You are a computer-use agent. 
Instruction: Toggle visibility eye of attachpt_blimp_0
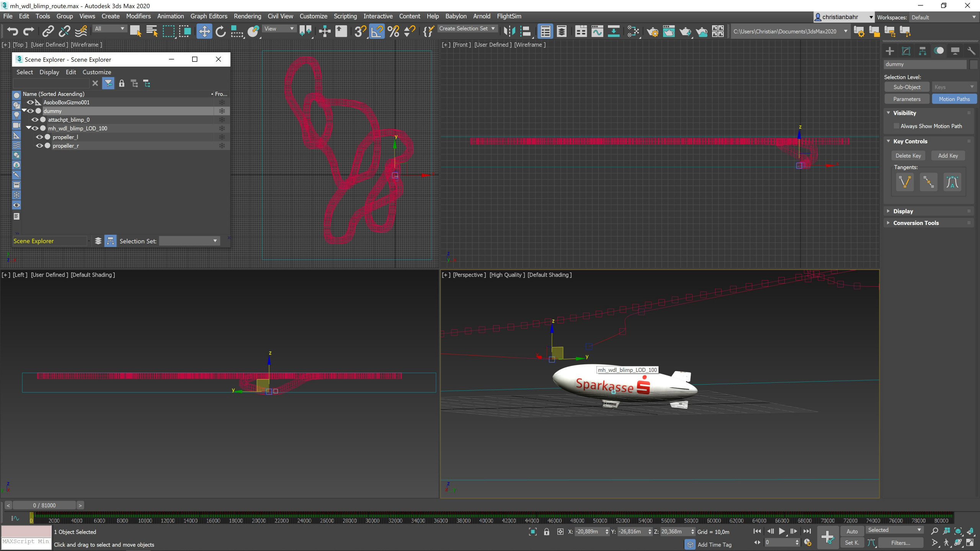coord(35,120)
